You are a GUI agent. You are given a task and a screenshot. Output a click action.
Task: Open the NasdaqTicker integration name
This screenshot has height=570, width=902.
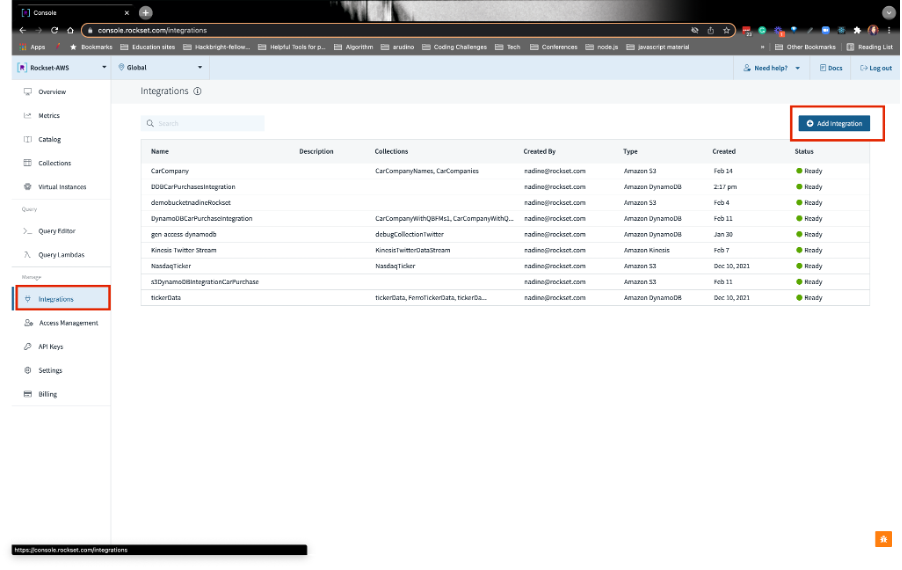coord(171,266)
